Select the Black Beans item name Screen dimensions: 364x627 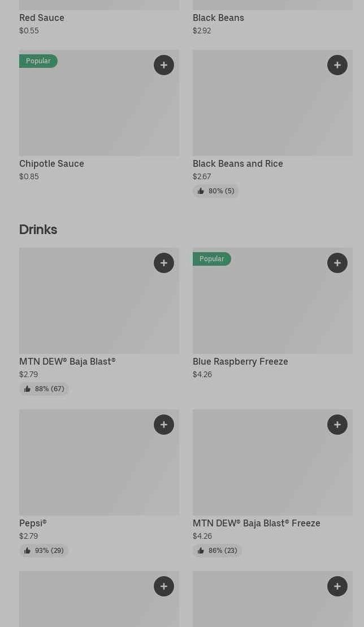218,18
